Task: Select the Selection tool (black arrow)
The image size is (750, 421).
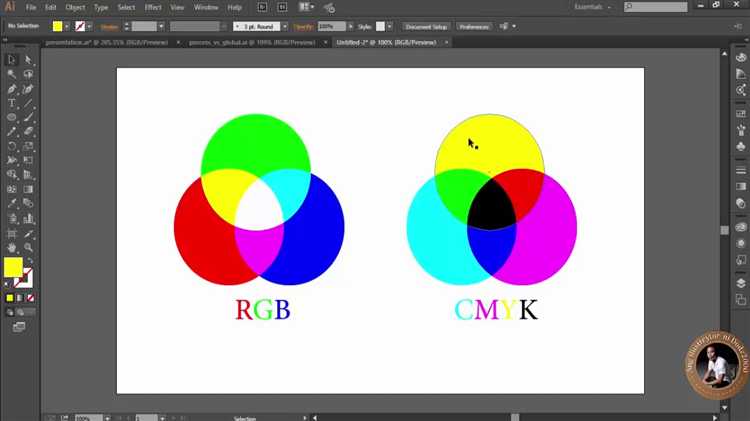Action: 11,60
